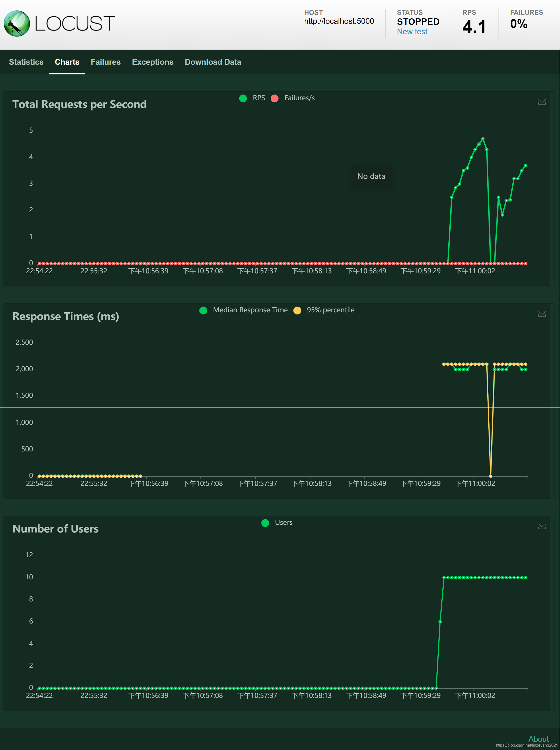Open the Exceptions tab
Viewport: 560px width, 750px height.
(153, 62)
